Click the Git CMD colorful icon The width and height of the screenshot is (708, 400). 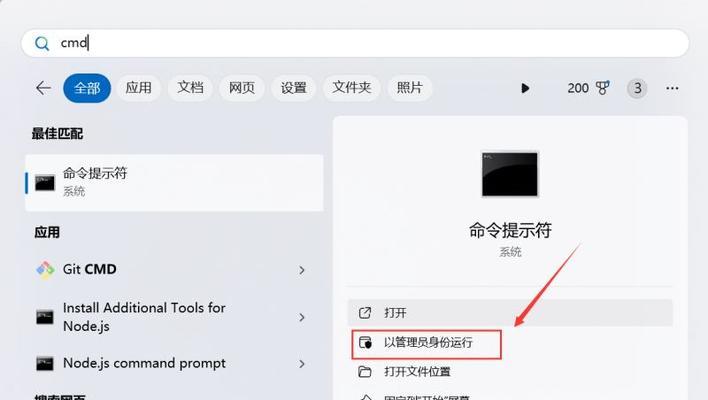click(x=45, y=270)
